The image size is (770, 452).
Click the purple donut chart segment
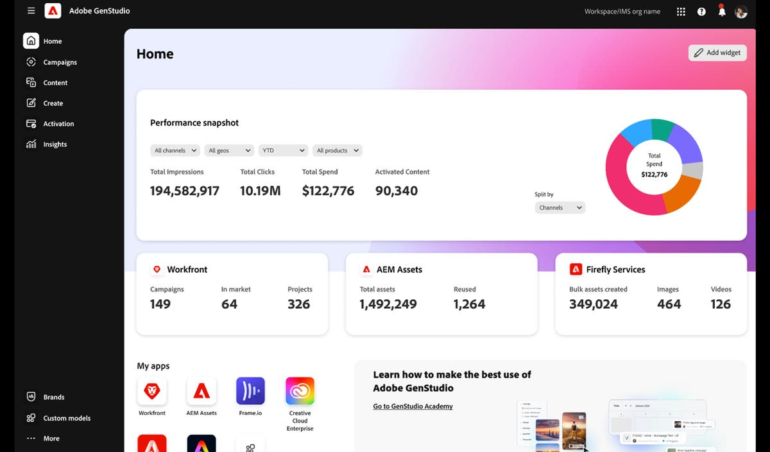tap(687, 143)
